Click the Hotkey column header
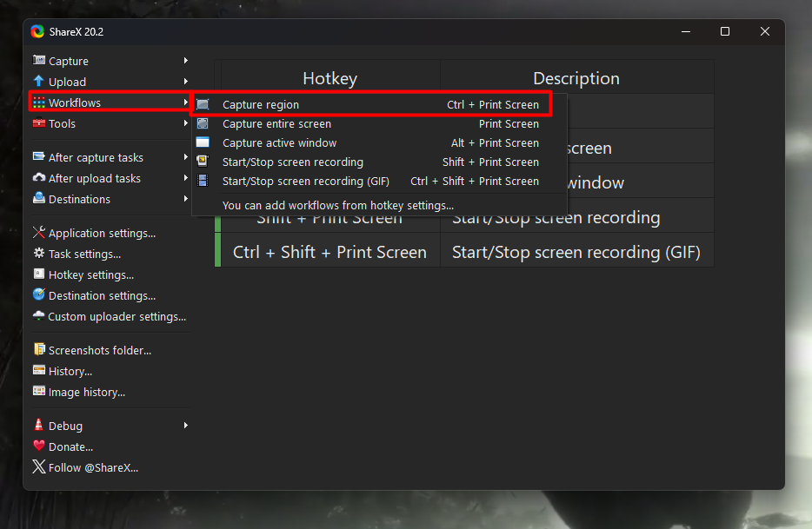This screenshot has height=529, width=812. 329,78
